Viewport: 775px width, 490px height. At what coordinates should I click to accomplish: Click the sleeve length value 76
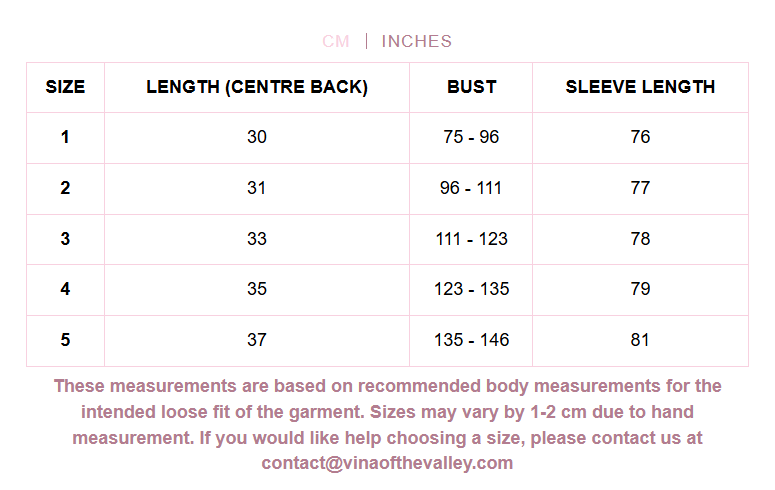[640, 137]
